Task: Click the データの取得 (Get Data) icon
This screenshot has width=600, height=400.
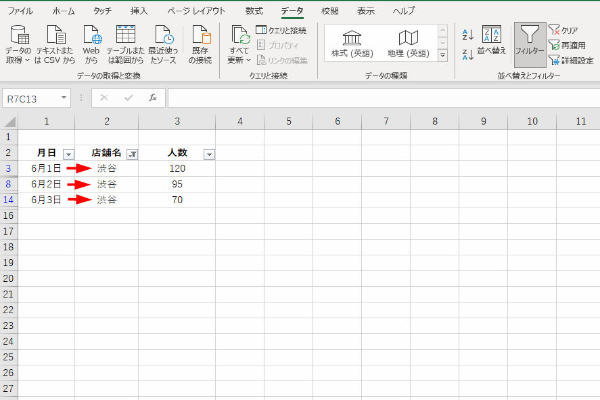Action: coord(18,44)
